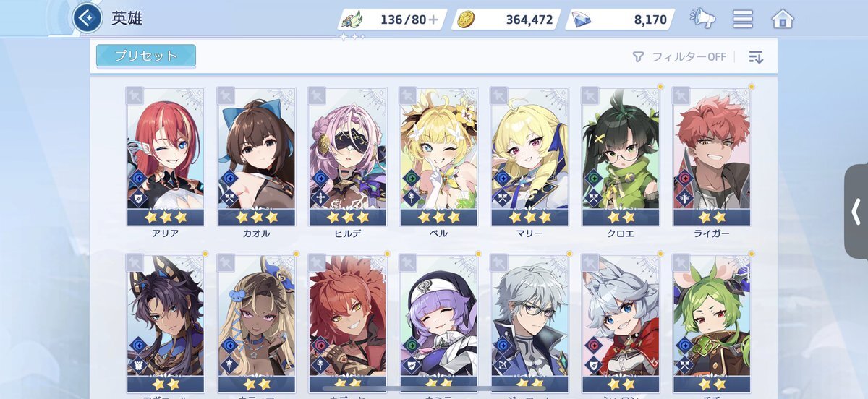Image resolution: width=868 pixels, height=399 pixels.
Task: Open the megaphone announcements icon
Action: click(x=702, y=19)
